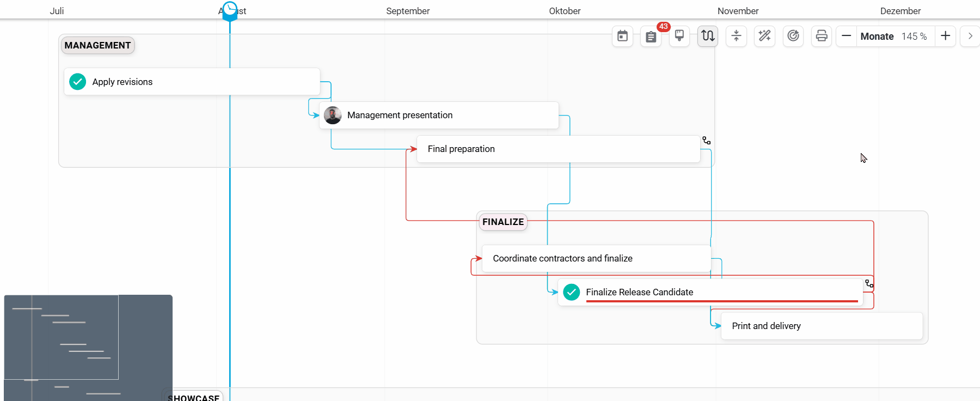Image resolution: width=980 pixels, height=401 pixels.
Task: Click dependency link icon beside Final preparation
Action: [706, 141]
